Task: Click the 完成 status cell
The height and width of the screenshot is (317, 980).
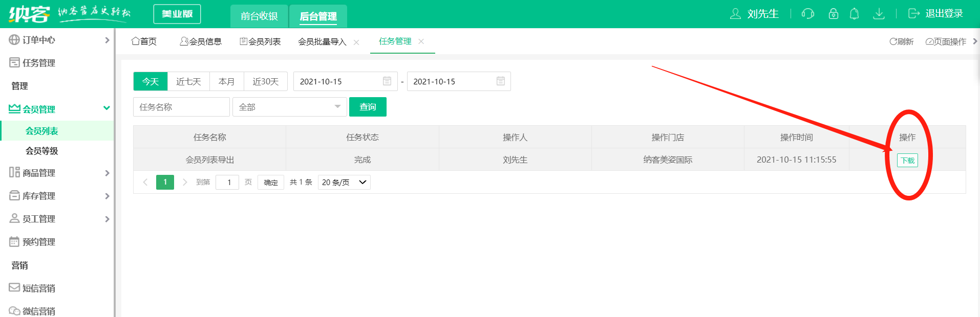Action: [363, 160]
